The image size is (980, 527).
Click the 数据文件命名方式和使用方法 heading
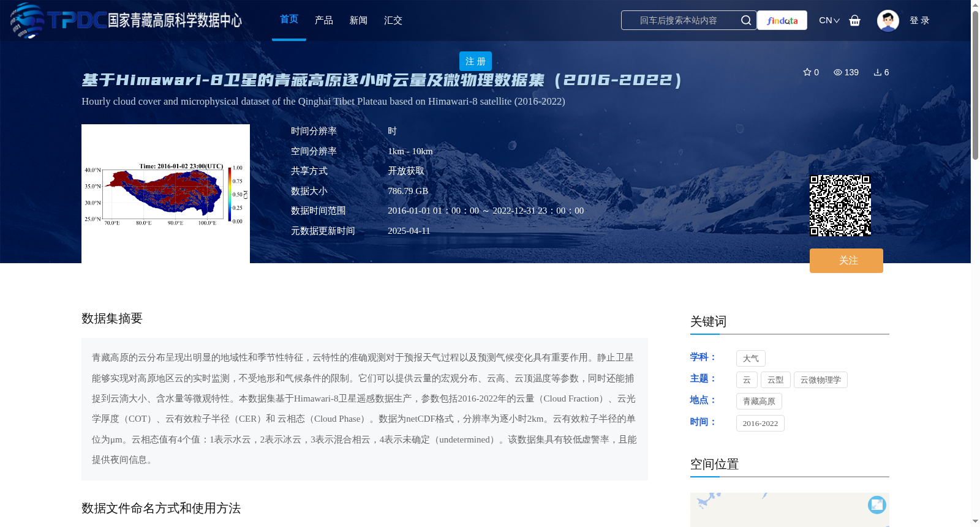point(161,508)
